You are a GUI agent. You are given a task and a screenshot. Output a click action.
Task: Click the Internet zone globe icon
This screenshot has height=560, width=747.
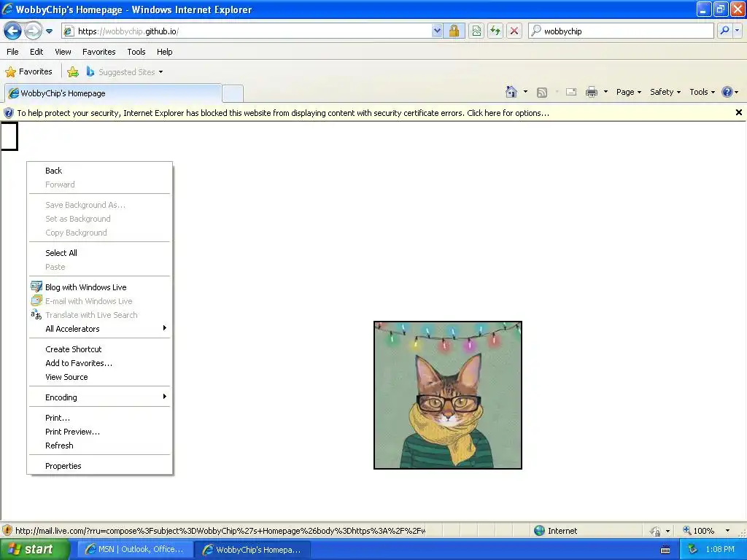pos(539,531)
